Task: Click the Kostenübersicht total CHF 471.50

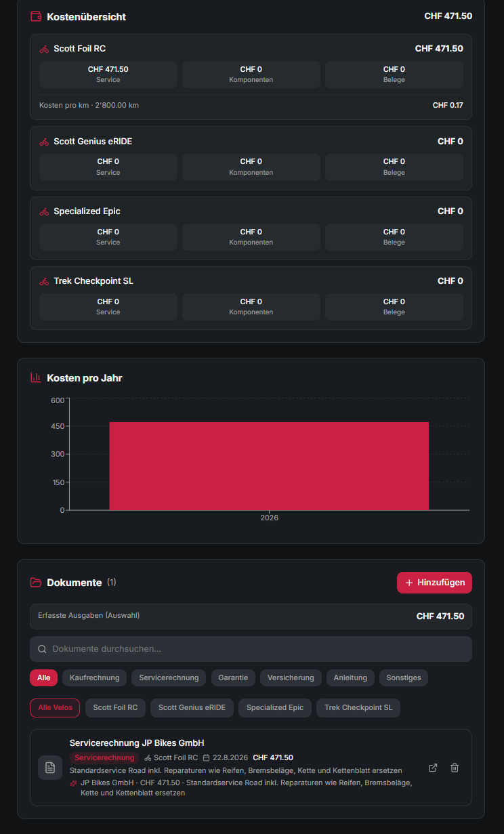Action: click(x=448, y=16)
